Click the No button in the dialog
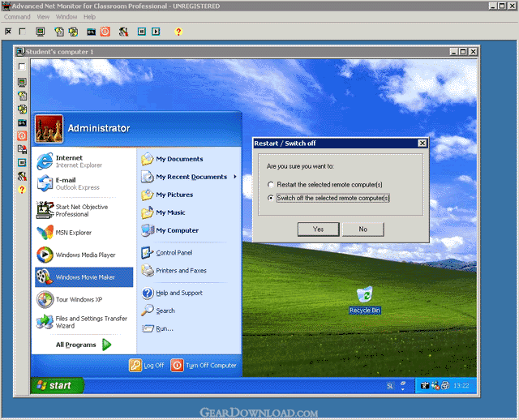 (x=363, y=229)
